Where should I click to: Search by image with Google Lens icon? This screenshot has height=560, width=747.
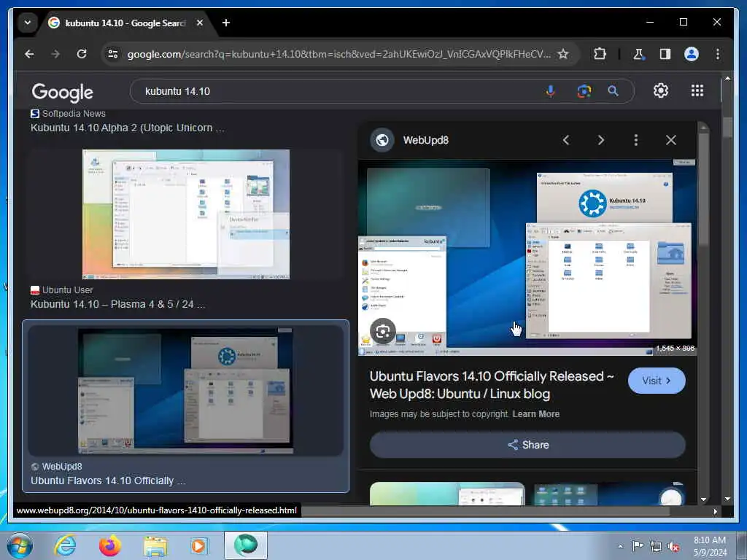[x=584, y=91]
